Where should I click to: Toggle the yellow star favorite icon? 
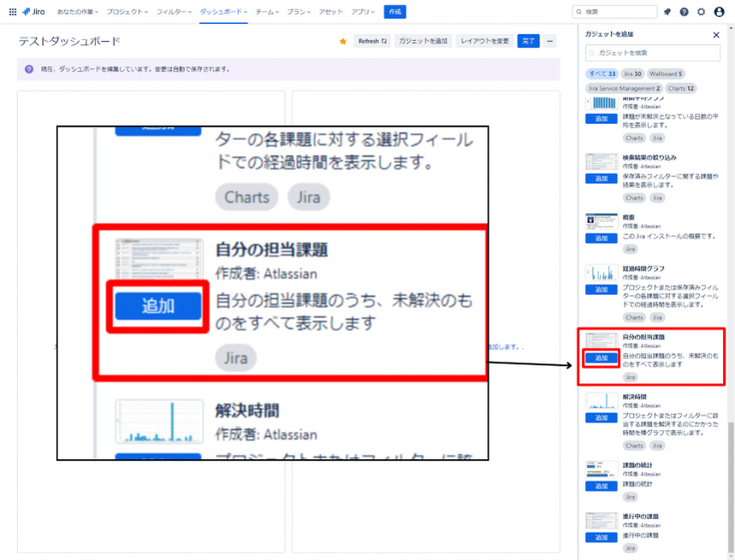pyautogui.click(x=342, y=41)
